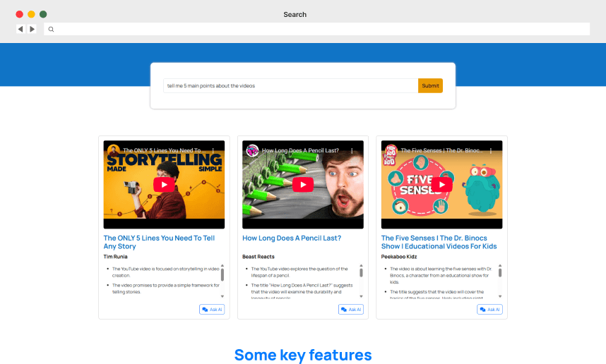Click the address bar search icon
The height and width of the screenshot is (364, 606).
click(51, 30)
